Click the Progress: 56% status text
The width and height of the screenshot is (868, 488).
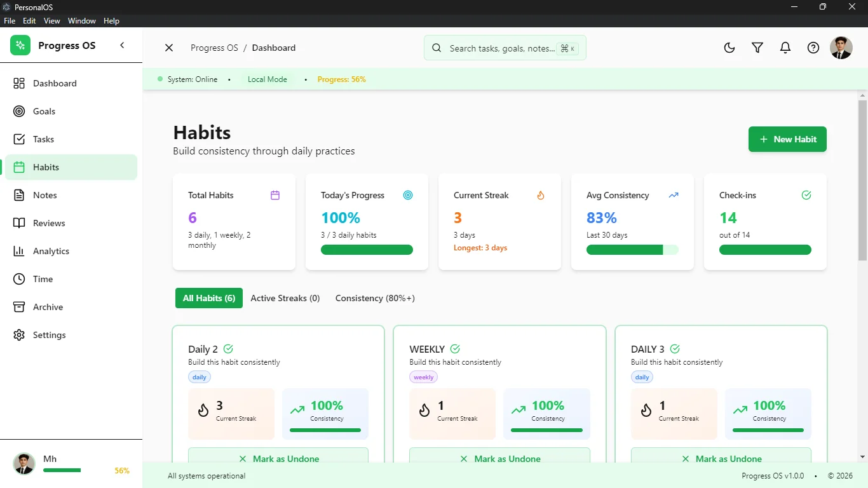coord(341,79)
